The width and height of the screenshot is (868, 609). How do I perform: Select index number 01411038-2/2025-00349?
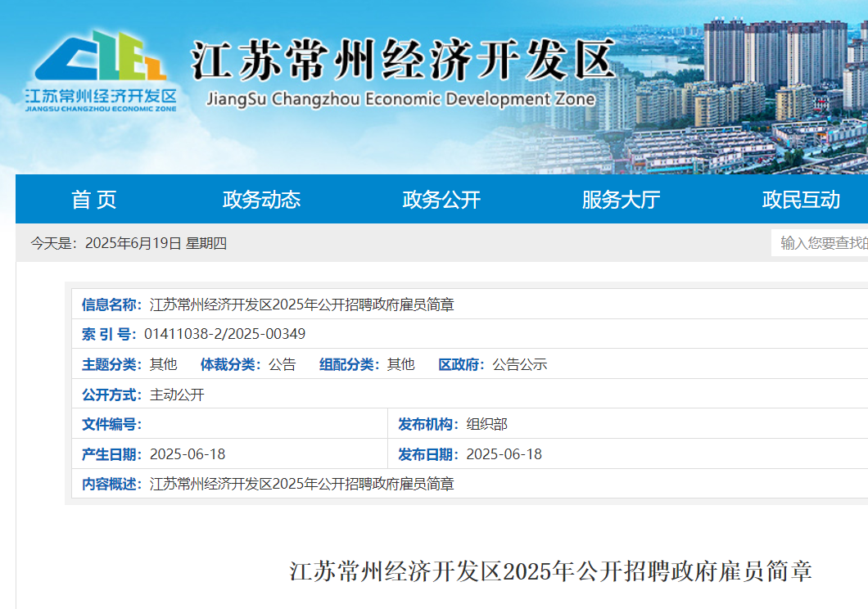click(x=224, y=334)
